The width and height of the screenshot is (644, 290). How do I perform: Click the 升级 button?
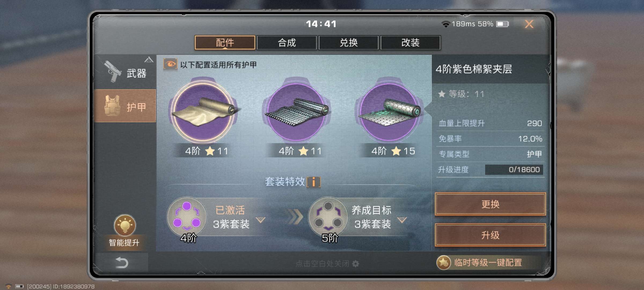(x=490, y=235)
